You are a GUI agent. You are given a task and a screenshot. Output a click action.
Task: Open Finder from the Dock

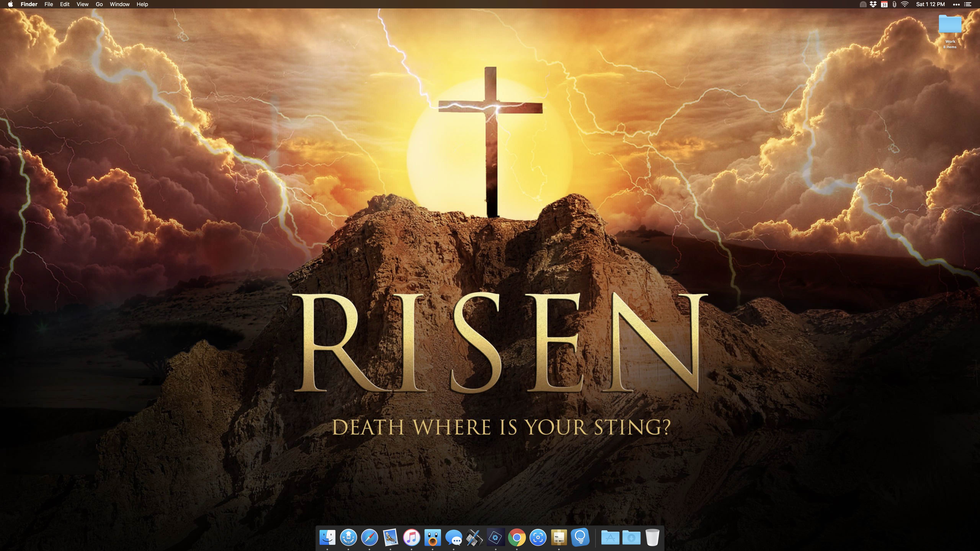click(x=327, y=537)
